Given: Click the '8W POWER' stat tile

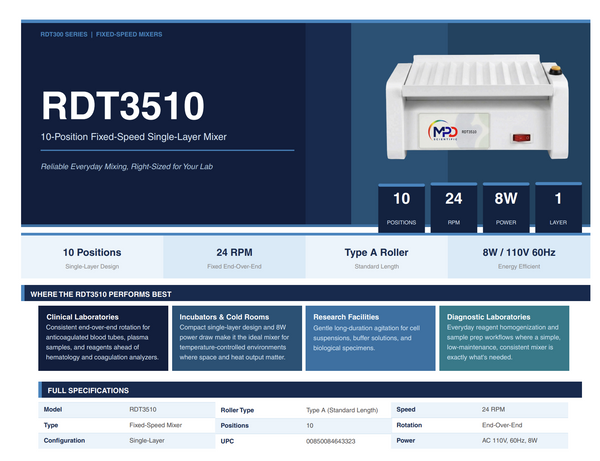Looking at the screenshot, I should click(506, 208).
